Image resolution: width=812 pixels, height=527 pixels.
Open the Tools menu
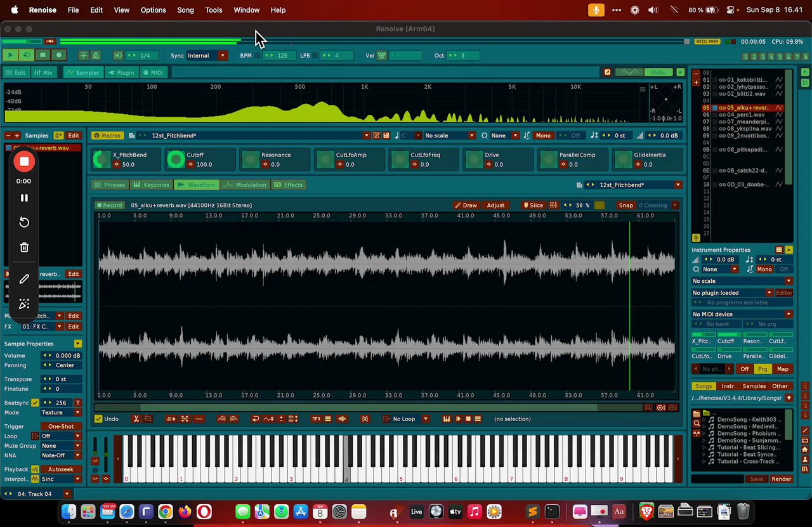[214, 10]
